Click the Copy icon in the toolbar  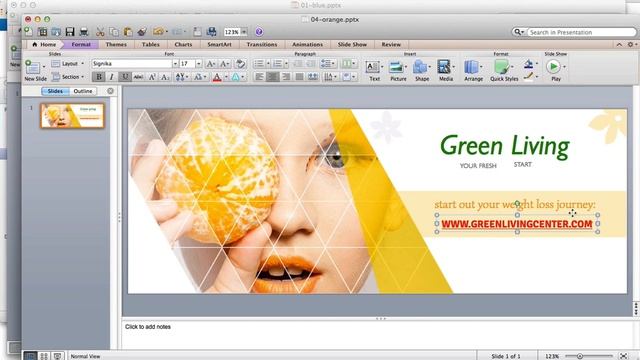pyautogui.click(x=114, y=32)
